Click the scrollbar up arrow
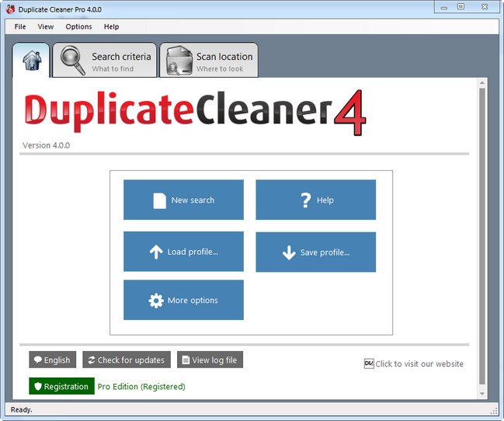The height and width of the screenshot is (421, 504). point(481,82)
